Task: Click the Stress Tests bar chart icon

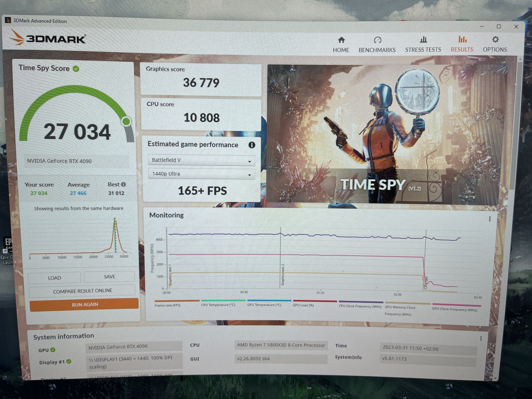Action: (423, 39)
